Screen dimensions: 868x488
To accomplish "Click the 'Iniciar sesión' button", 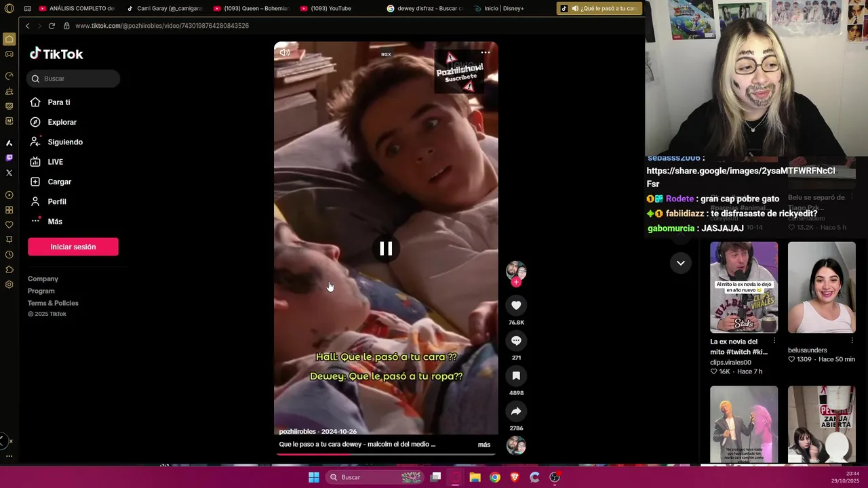I will pyautogui.click(x=73, y=247).
